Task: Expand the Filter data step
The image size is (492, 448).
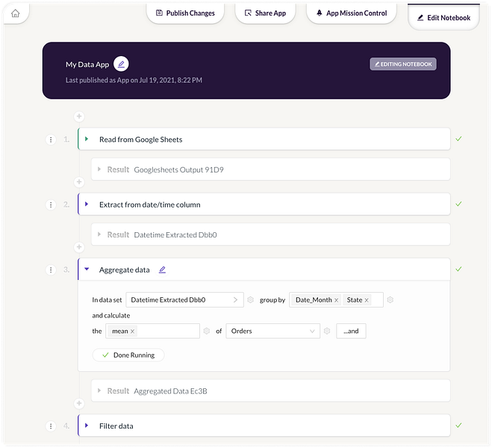Action: pos(87,426)
